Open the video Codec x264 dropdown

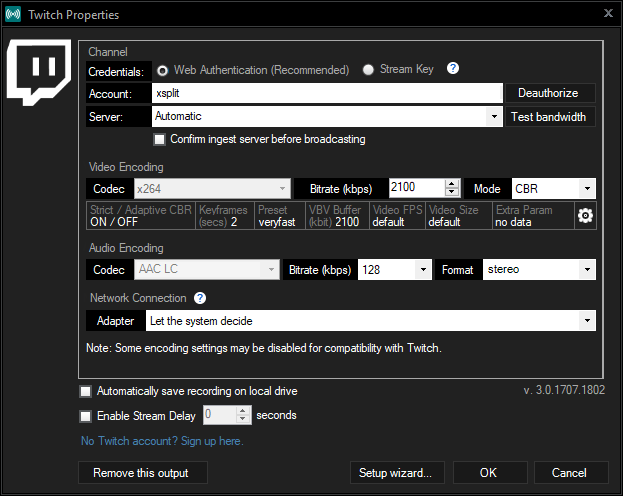click(x=282, y=189)
